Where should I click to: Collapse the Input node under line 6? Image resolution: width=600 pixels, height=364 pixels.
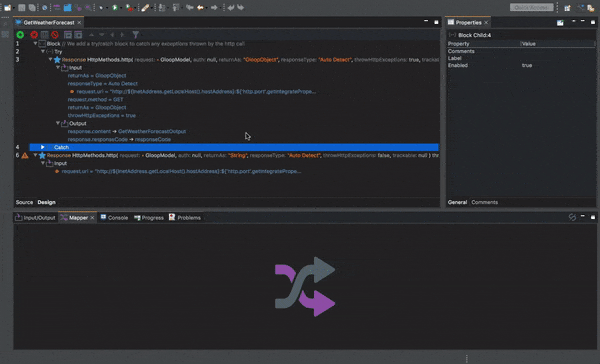click(x=43, y=163)
